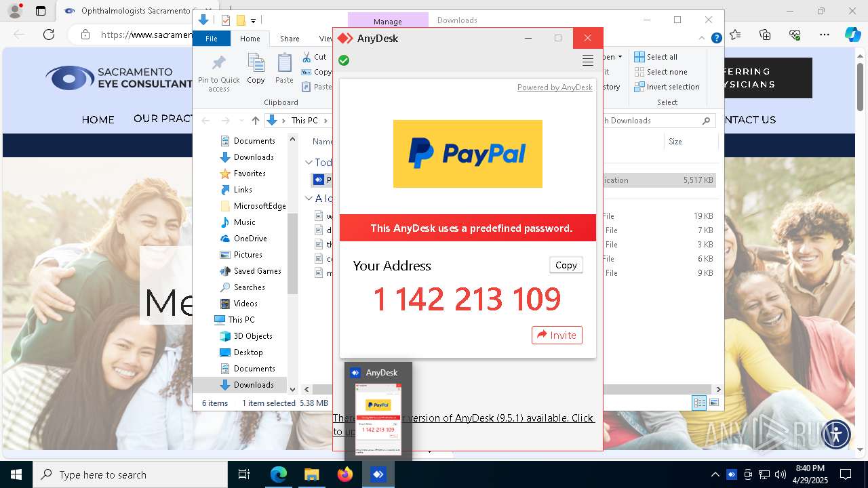
Task: Select Documents under Quick access in navigation pane
Action: click(254, 141)
